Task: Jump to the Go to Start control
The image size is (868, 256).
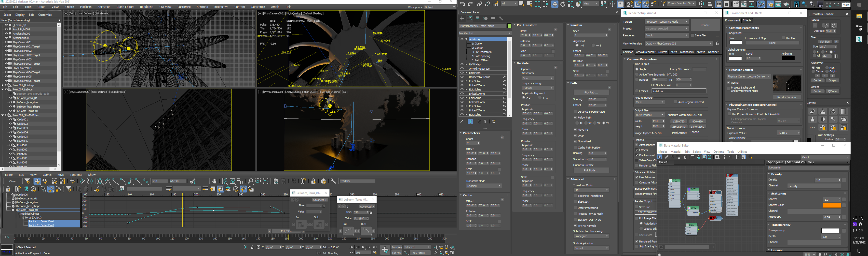Action: coord(352,247)
